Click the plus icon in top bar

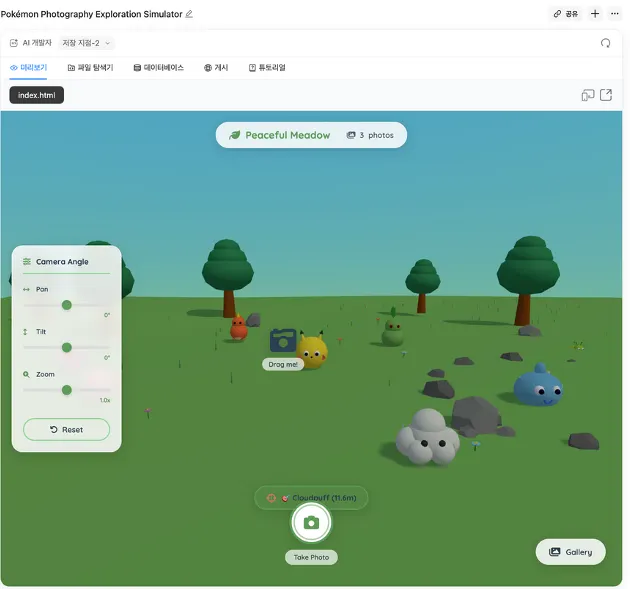click(595, 14)
